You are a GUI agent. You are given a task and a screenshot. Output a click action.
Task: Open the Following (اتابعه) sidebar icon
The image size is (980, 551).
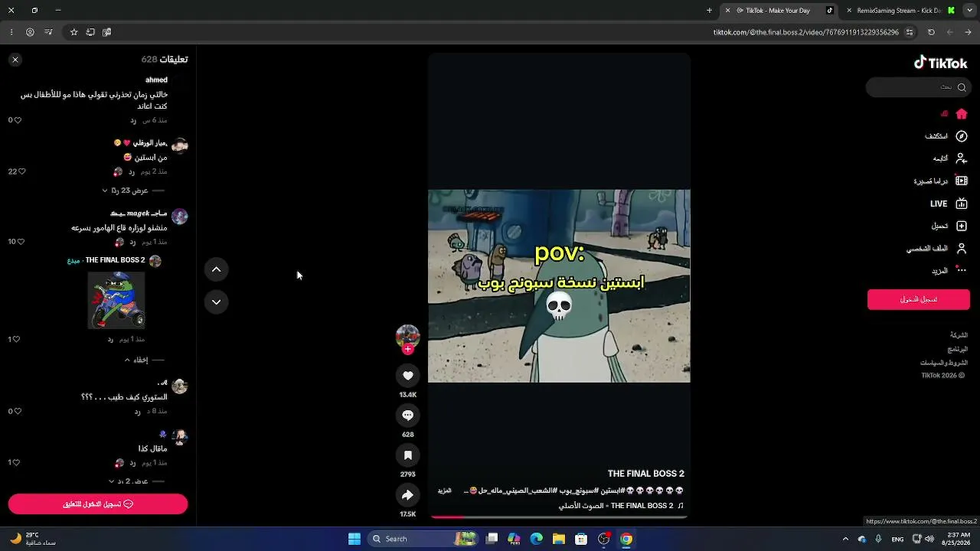click(962, 158)
